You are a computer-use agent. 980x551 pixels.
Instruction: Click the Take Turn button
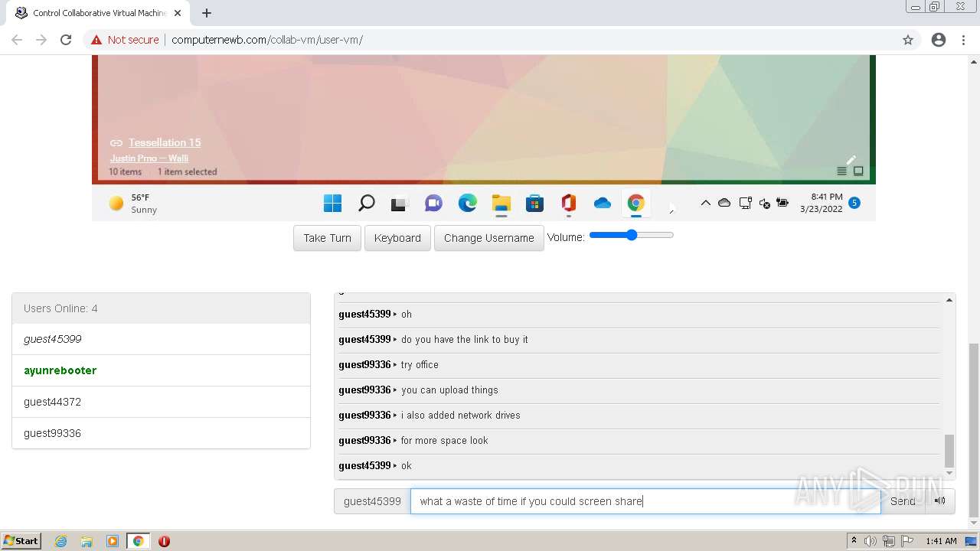(x=327, y=238)
